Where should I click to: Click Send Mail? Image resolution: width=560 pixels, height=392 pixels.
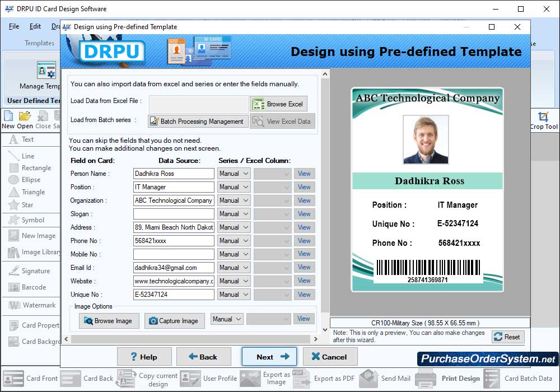pos(385,379)
